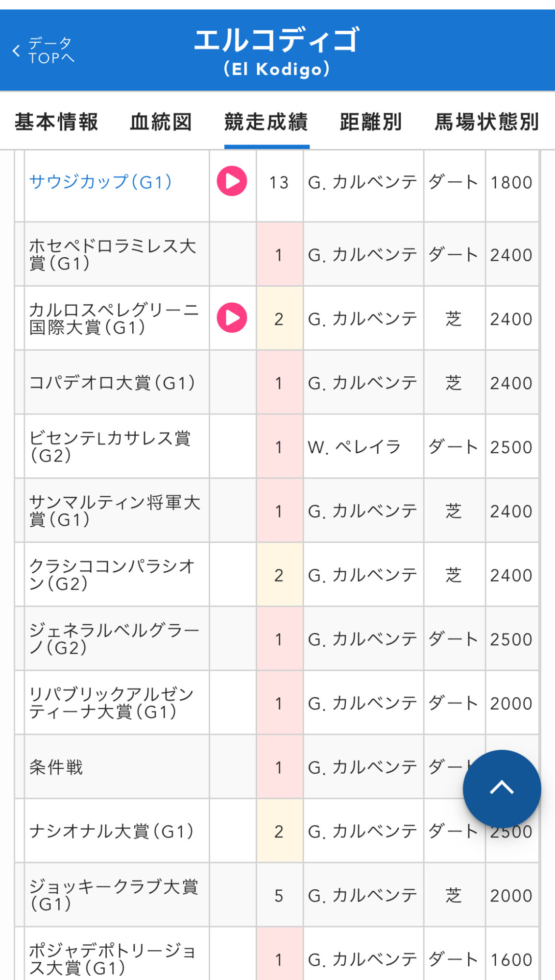This screenshot has height=980, width=555.
Task: Go back via データTOPへ link
Action: [51, 50]
